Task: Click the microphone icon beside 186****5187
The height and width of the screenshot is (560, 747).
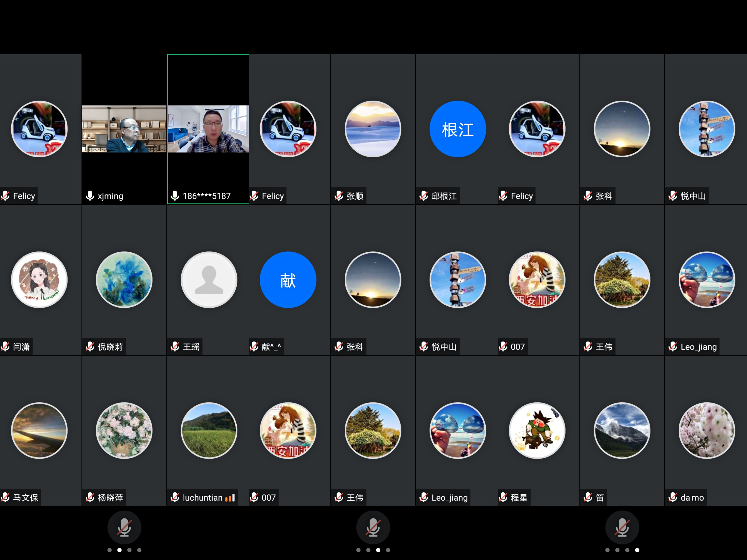Action: (x=175, y=196)
